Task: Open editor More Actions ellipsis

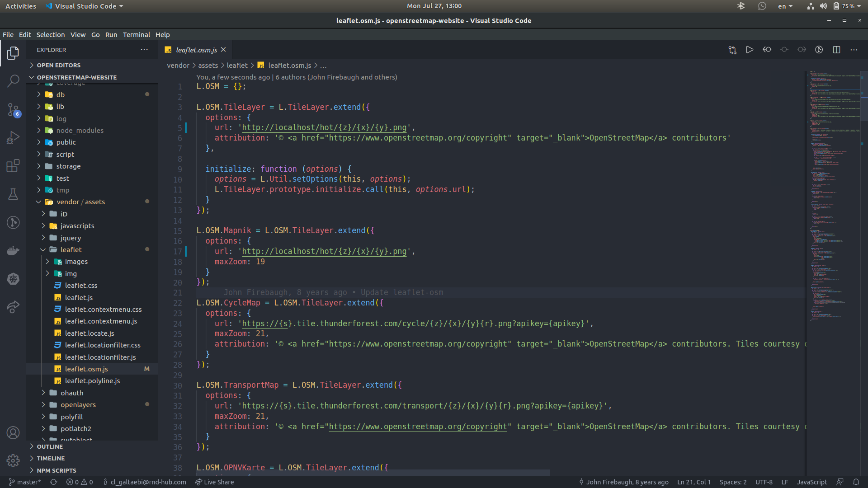Action: click(x=854, y=50)
